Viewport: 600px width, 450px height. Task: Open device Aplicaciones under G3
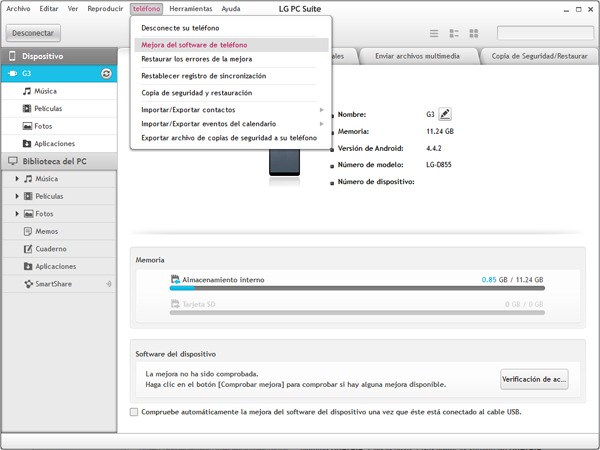pyautogui.click(x=54, y=143)
